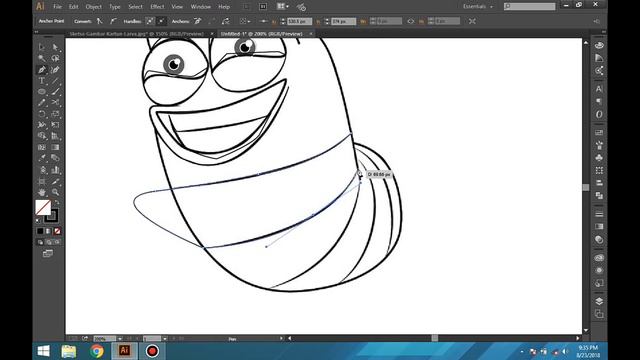The width and height of the screenshot is (640, 360).
Task: Expand the right panel dock arrows
Action: pyautogui.click(x=603, y=31)
